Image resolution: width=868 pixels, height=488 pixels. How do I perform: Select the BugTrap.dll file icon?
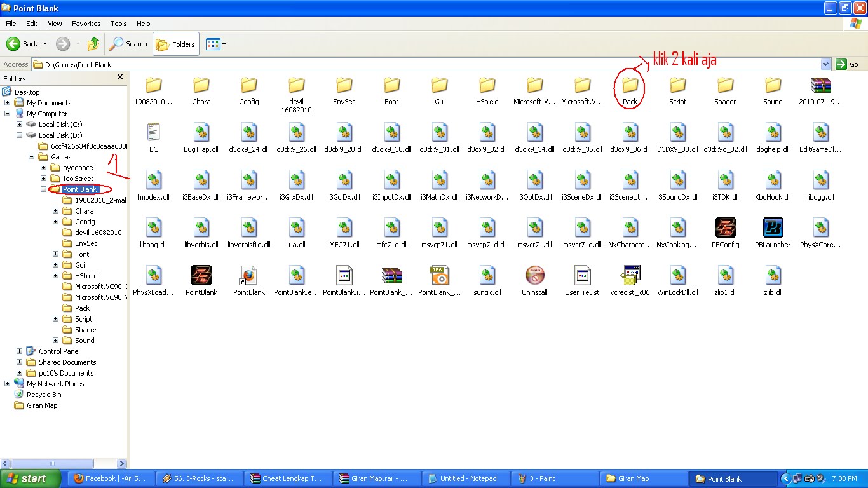coord(201,132)
